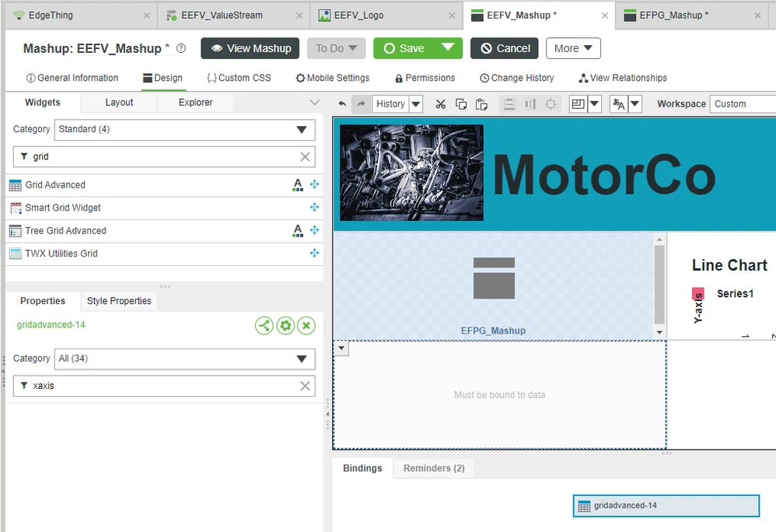This screenshot has width=776, height=532.
Task: Click the style letter icon on Grid Advanced
Action: pyautogui.click(x=298, y=184)
